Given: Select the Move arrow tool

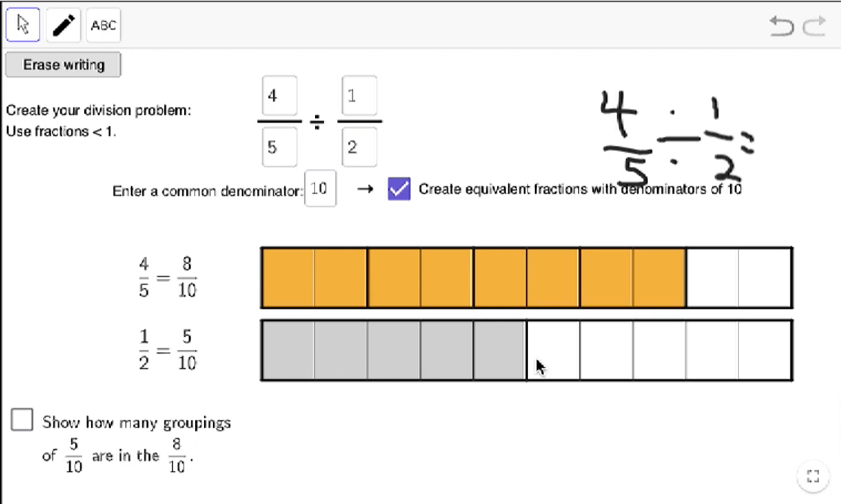Looking at the screenshot, I should click(23, 25).
